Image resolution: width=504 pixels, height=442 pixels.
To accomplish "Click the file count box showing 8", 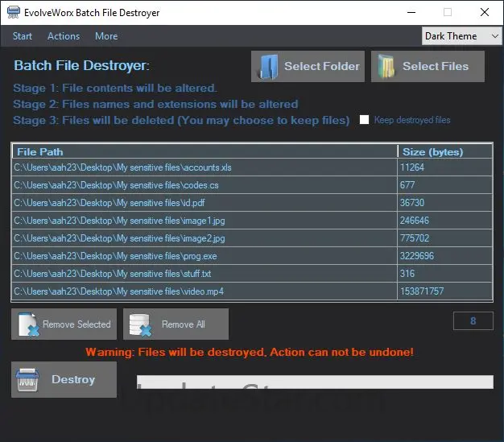I will 473,320.
